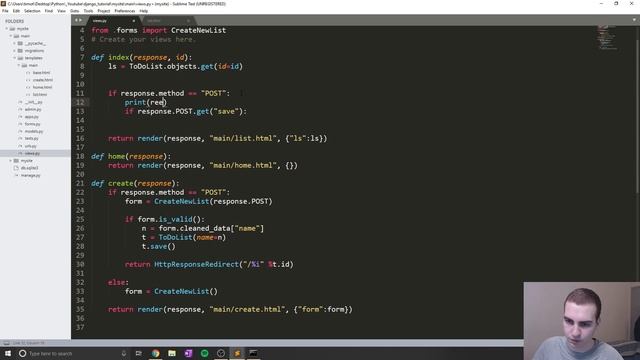Viewport: 640px width, 360px height.
Task: Open create.html in sidebar
Action: pyautogui.click(x=42, y=80)
